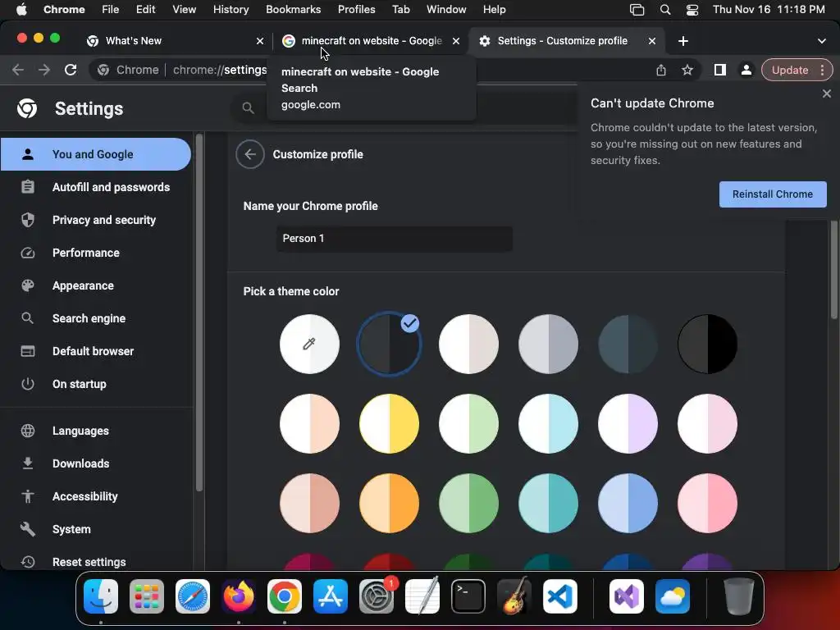The height and width of the screenshot is (630, 840).
Task: Open Chrome three-dot menu
Action: point(822,70)
